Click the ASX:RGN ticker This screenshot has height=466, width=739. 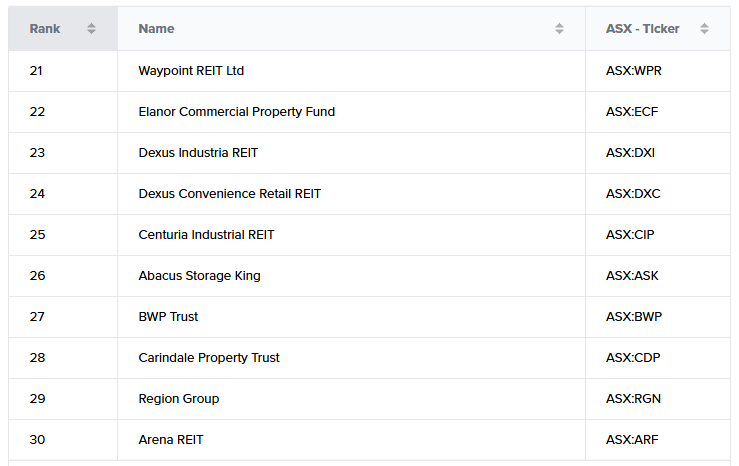click(633, 399)
